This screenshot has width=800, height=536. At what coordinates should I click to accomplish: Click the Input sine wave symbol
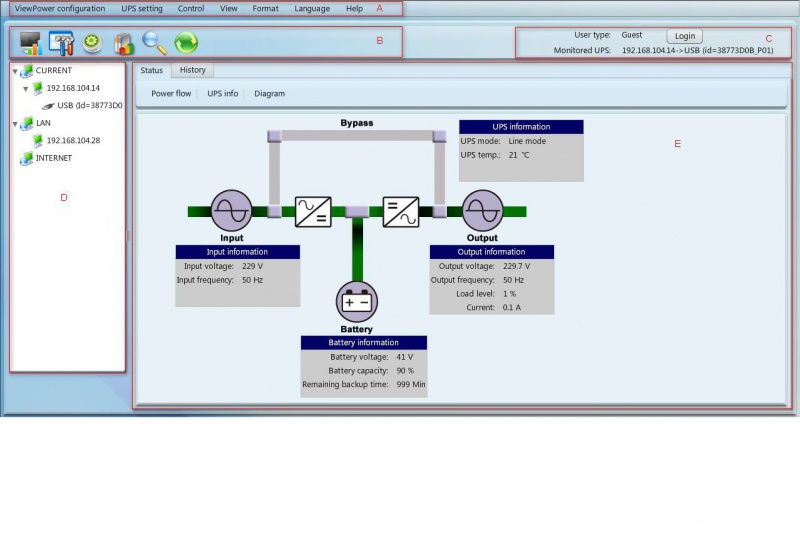pyautogui.click(x=231, y=211)
